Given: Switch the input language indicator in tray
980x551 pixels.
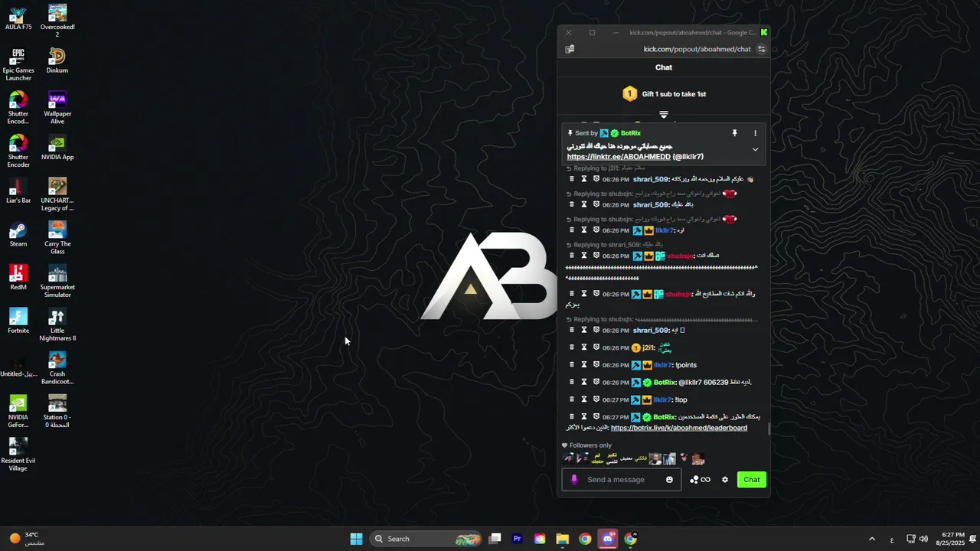Looking at the screenshot, I should pyautogui.click(x=892, y=539).
